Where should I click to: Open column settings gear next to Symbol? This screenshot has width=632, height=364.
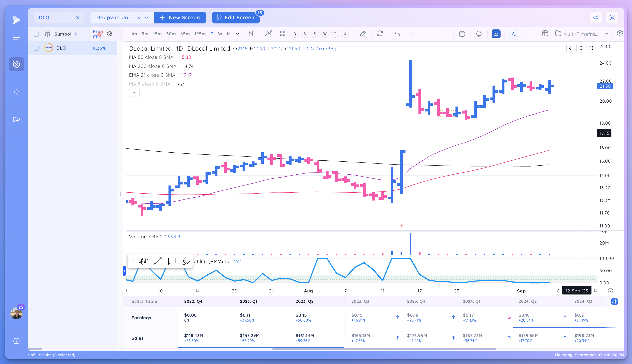(48, 34)
